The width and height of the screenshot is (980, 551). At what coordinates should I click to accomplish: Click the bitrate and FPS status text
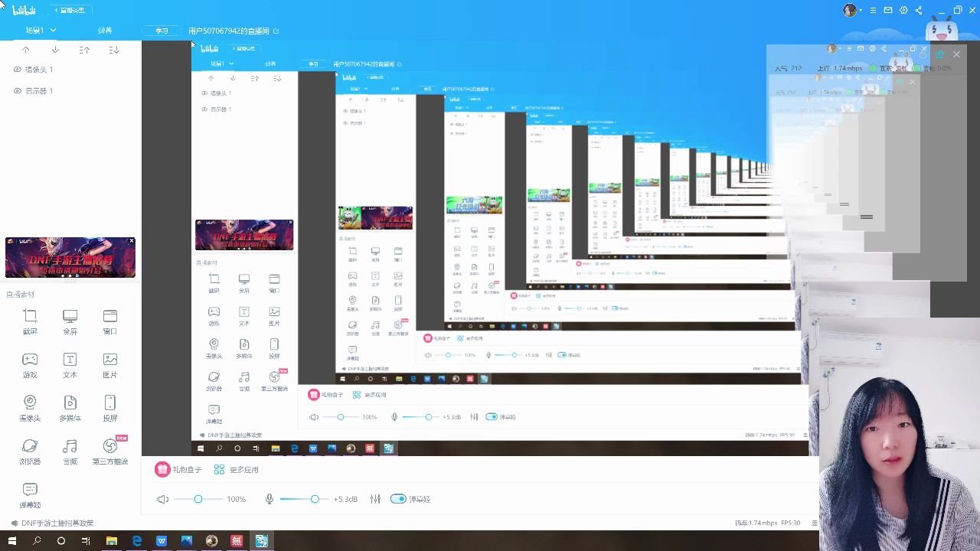(x=767, y=523)
